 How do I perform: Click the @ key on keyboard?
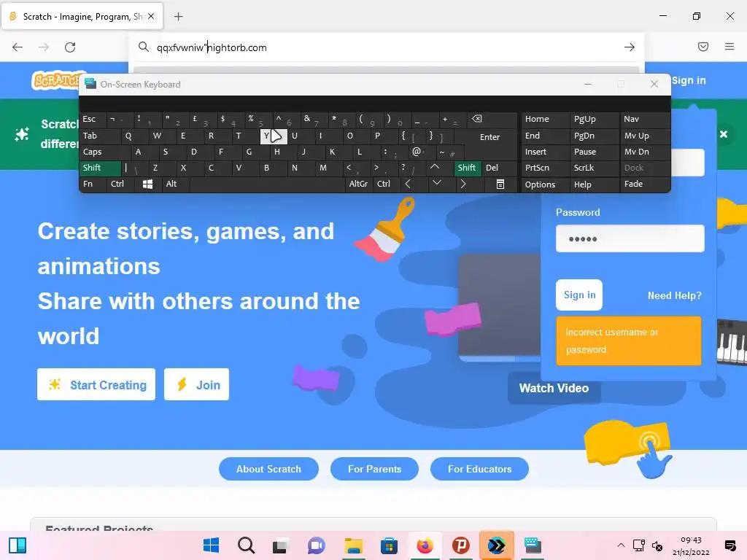tap(422, 152)
